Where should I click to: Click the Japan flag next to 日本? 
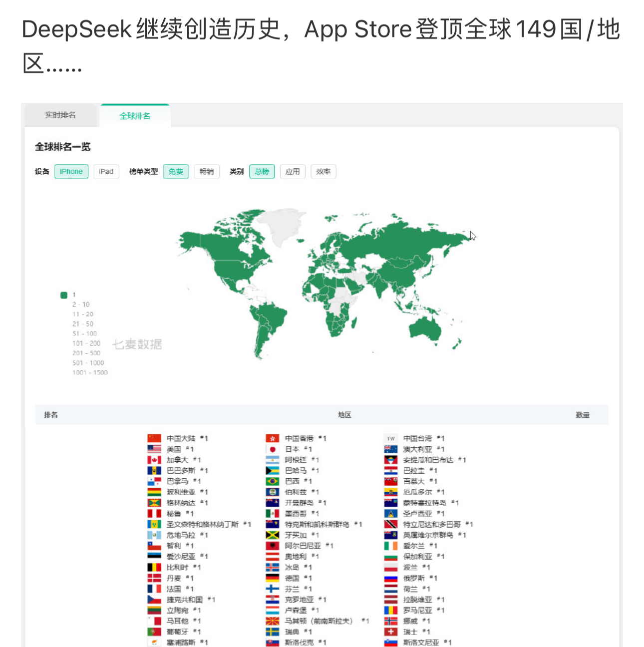(x=273, y=449)
